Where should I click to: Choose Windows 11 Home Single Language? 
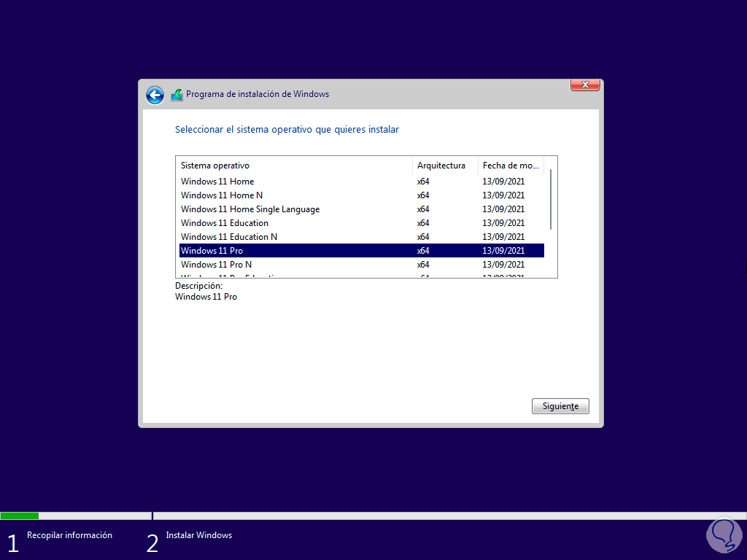pyautogui.click(x=362, y=209)
